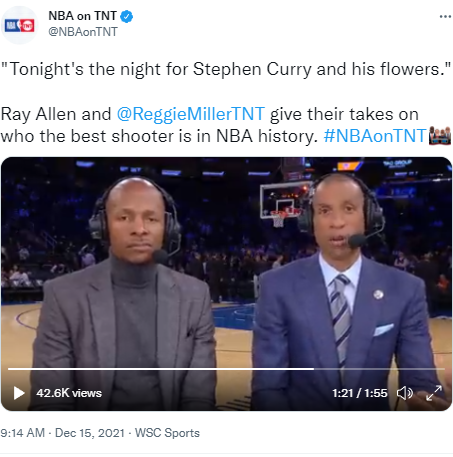Seek the video progress bar
This screenshot has height=457, width=453.
tap(226, 369)
